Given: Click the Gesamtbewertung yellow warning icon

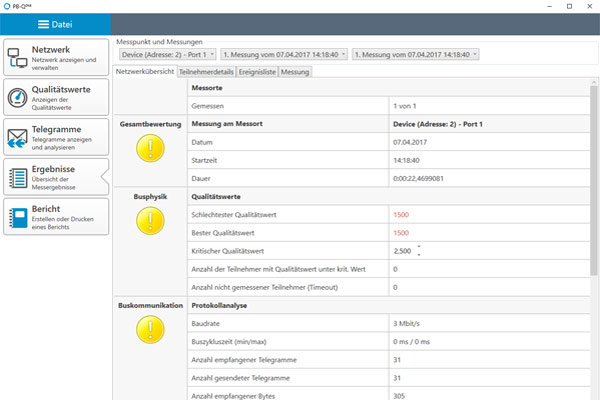Looking at the screenshot, I should 150,148.
